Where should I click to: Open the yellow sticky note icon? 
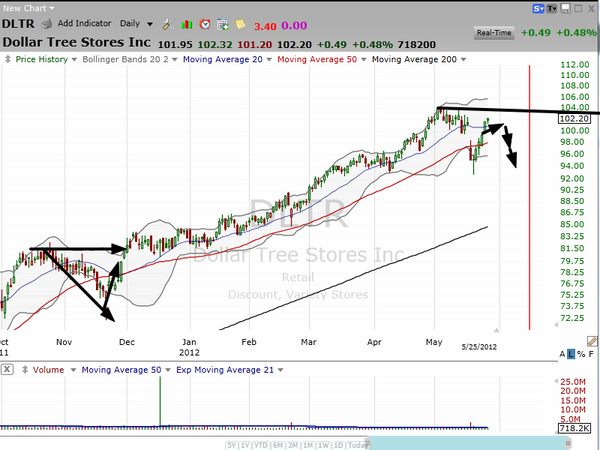(240, 24)
